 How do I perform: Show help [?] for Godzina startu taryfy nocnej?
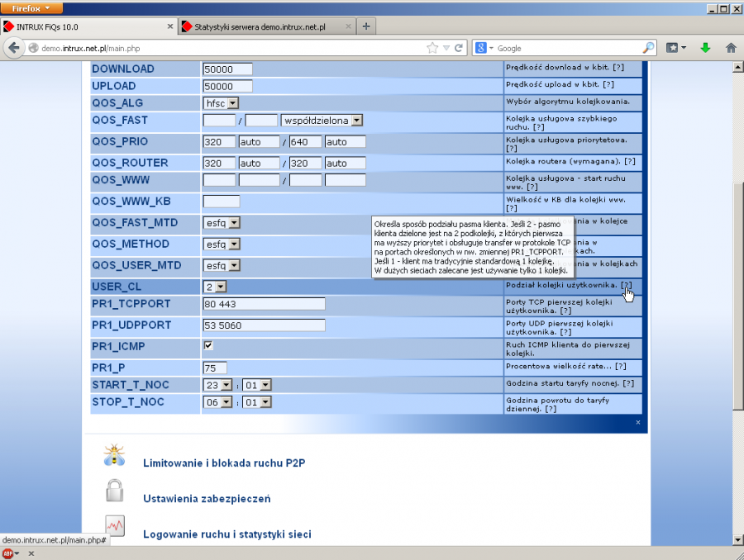[628, 383]
